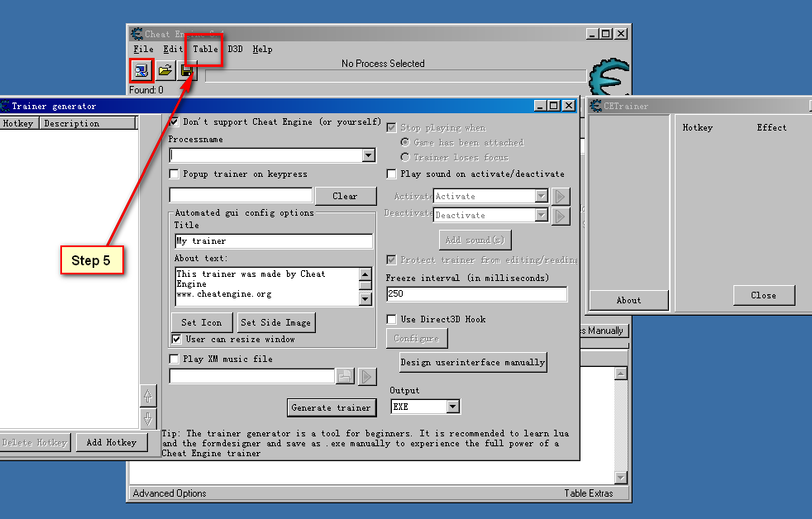This screenshot has width=812, height=519.
Task: Click the Cheat Engine logo image
Action: tap(609, 76)
